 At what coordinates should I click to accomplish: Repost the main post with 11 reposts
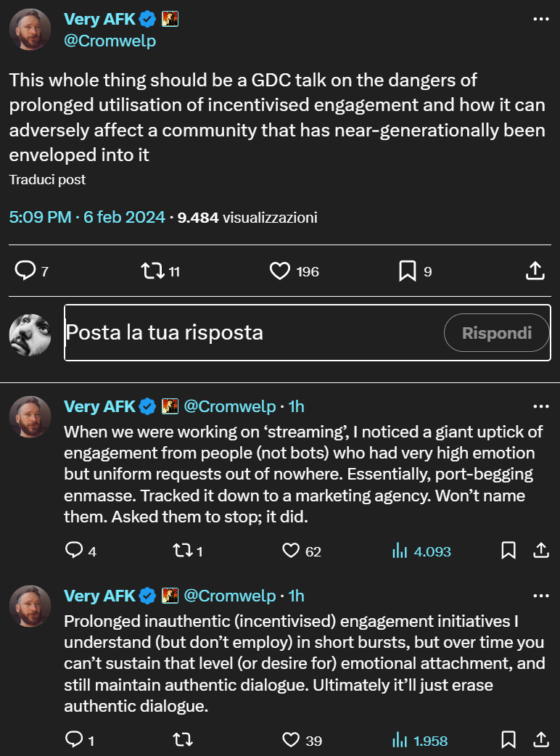152,271
